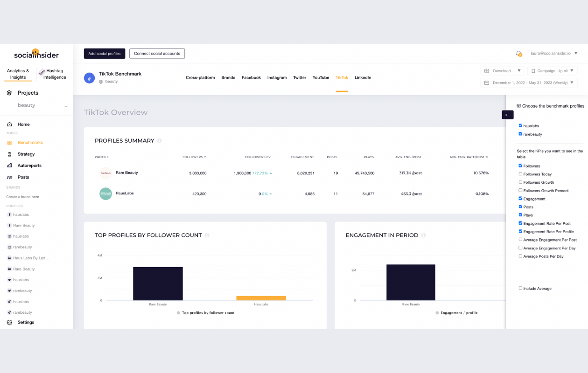Screen dimensions: 588x373
Task: Open the Download dropdown
Action: pos(502,71)
